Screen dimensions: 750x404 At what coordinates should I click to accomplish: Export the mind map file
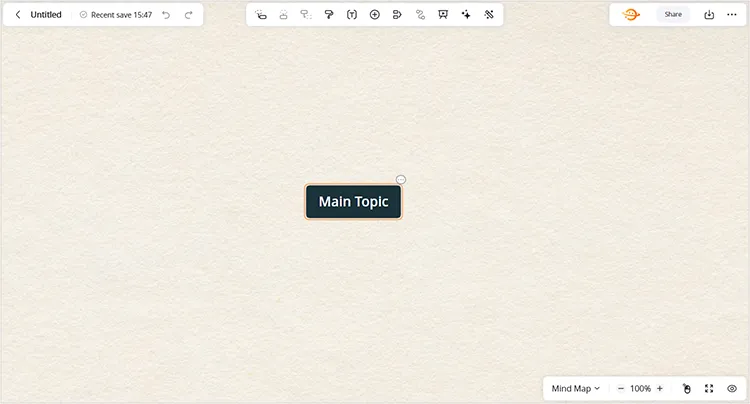[709, 15]
